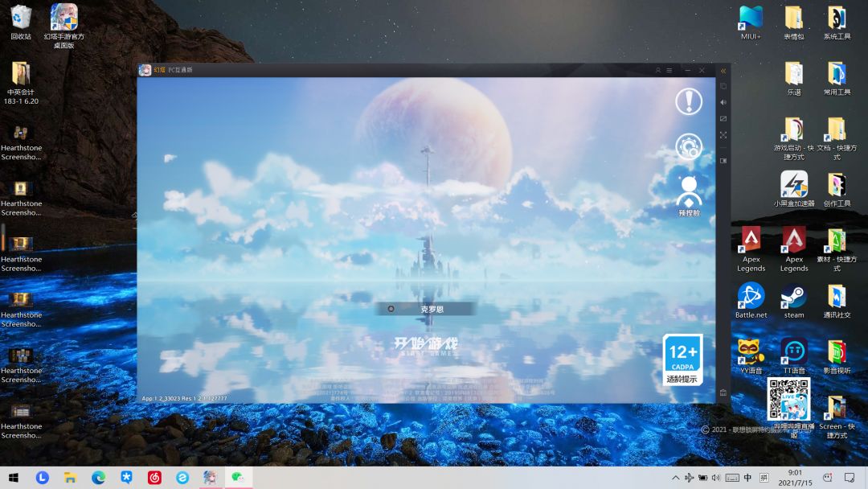Select the 系统工具 folder on desktop
Image resolution: width=868 pixels, height=489 pixels.
coord(837,23)
